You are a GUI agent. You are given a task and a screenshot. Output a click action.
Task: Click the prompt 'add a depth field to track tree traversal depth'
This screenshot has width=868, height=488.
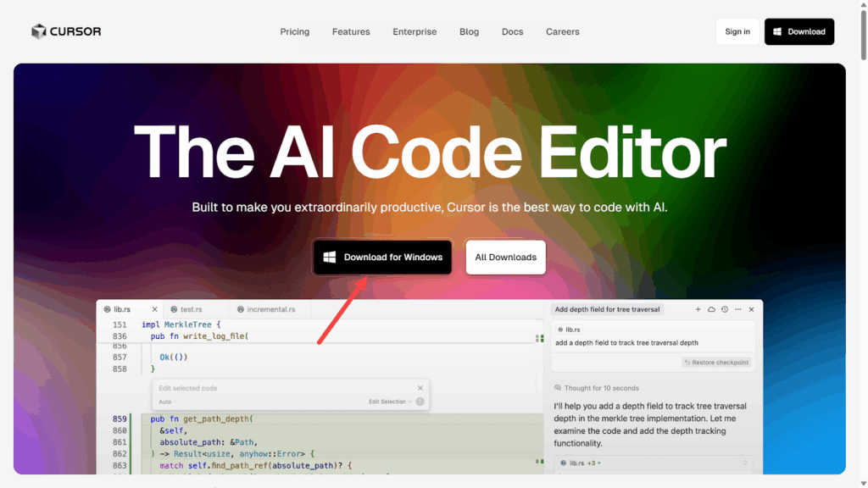[x=626, y=343]
